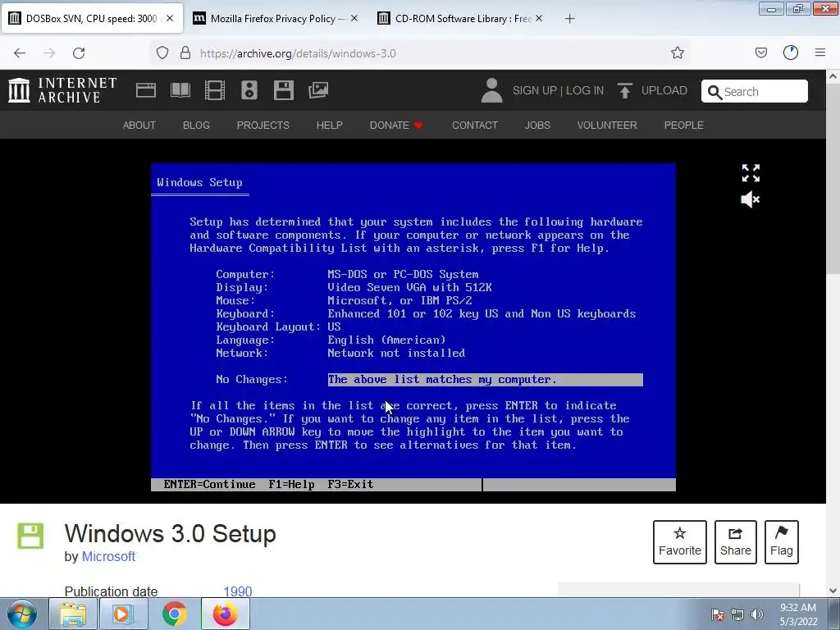
Task: Click the F3=Exit status text
Action: (350, 484)
